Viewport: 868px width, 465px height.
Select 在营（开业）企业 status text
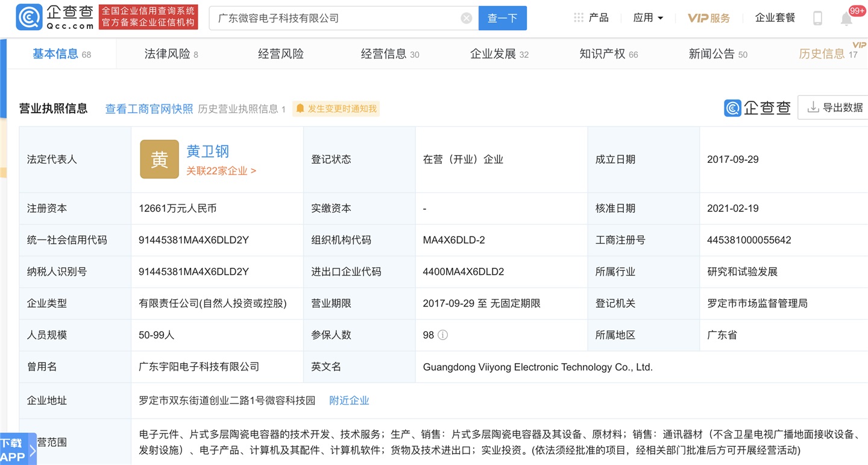(463, 159)
